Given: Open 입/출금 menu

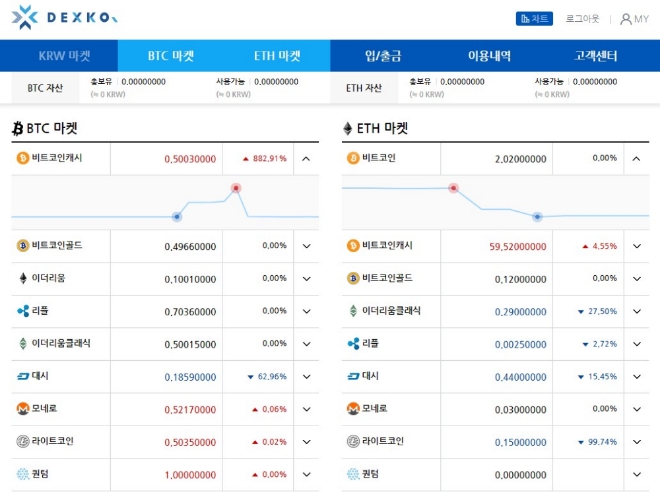Looking at the screenshot, I should (x=383, y=56).
